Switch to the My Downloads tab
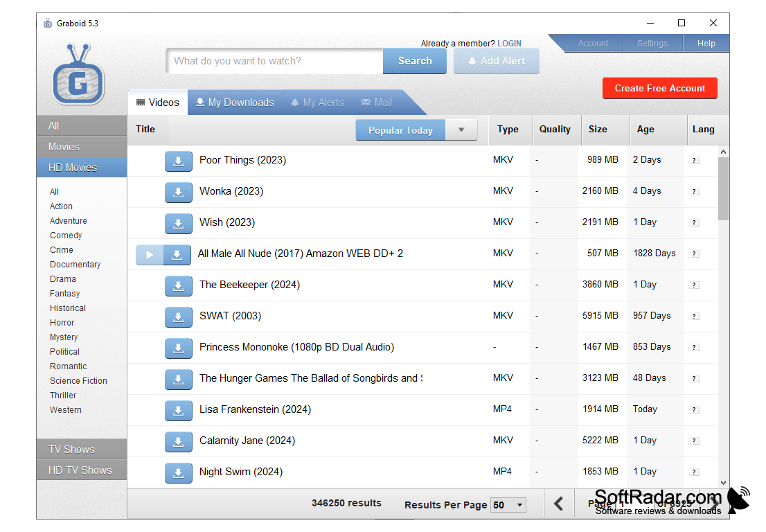This screenshot has height=532, width=766. (x=235, y=102)
